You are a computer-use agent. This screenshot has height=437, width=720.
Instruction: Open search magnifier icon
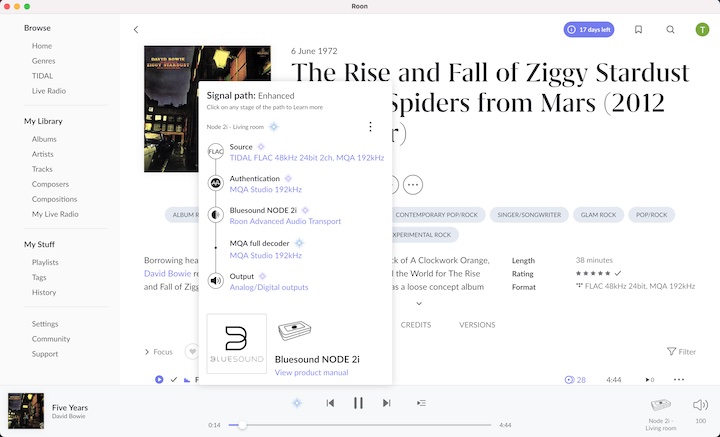670,29
